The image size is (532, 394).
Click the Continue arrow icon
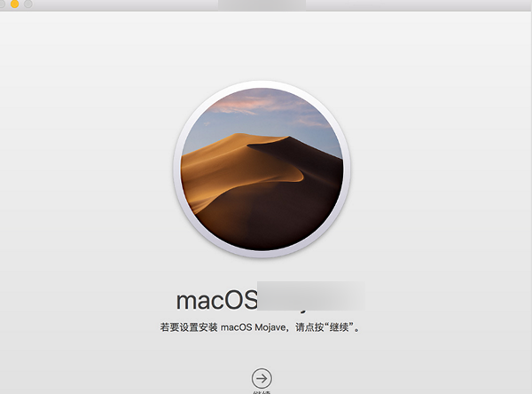(262, 378)
